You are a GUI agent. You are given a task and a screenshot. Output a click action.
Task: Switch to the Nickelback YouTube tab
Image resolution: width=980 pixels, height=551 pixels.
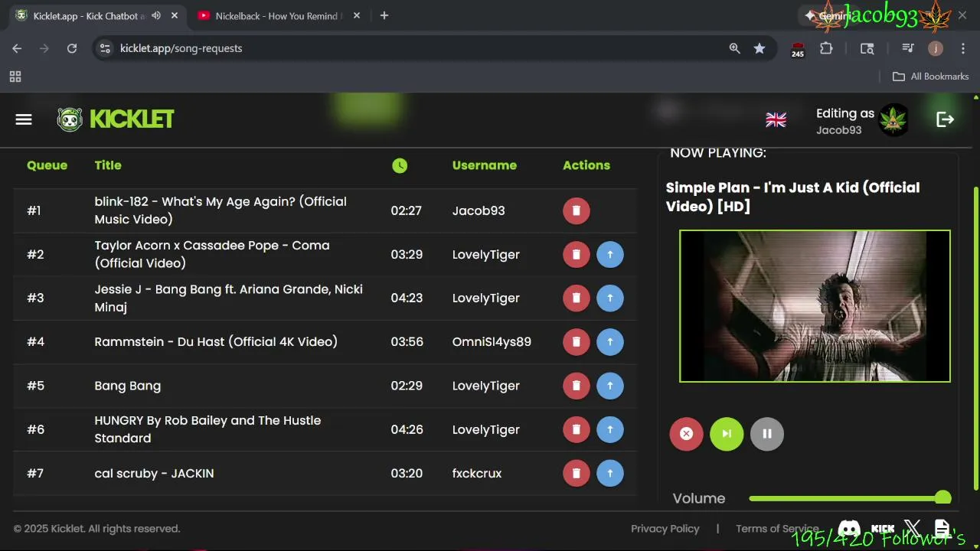point(278,16)
